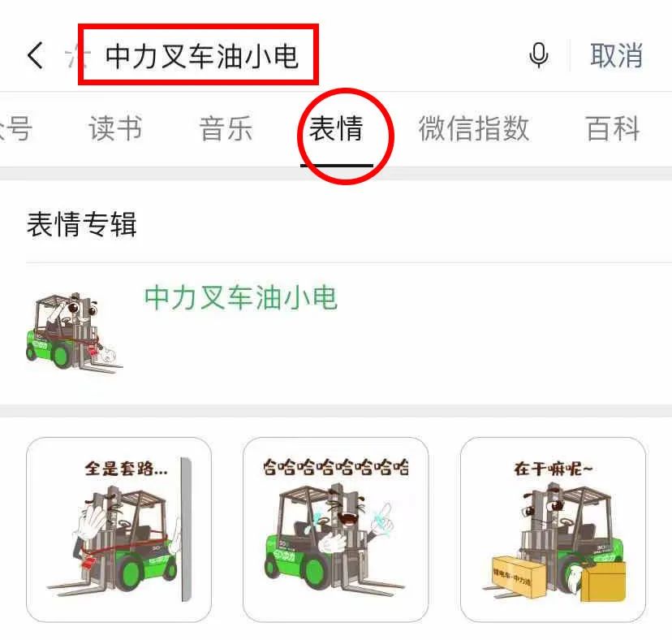Tap the 哈哈哈哈 caption text
672x640 pixels.
335,467
